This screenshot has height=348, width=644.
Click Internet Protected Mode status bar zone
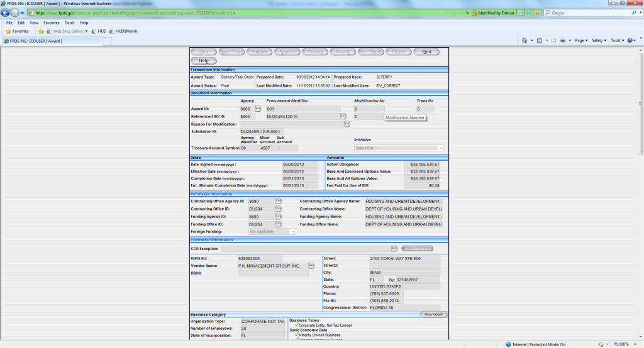[536, 344]
